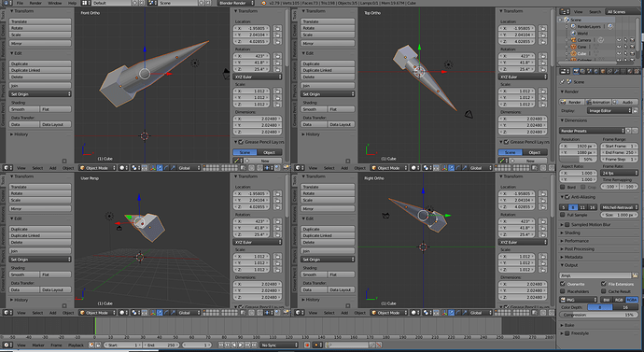Toggle Camera visibility eye in outliner
Viewport: 644px width, 352px height.
(619, 40)
